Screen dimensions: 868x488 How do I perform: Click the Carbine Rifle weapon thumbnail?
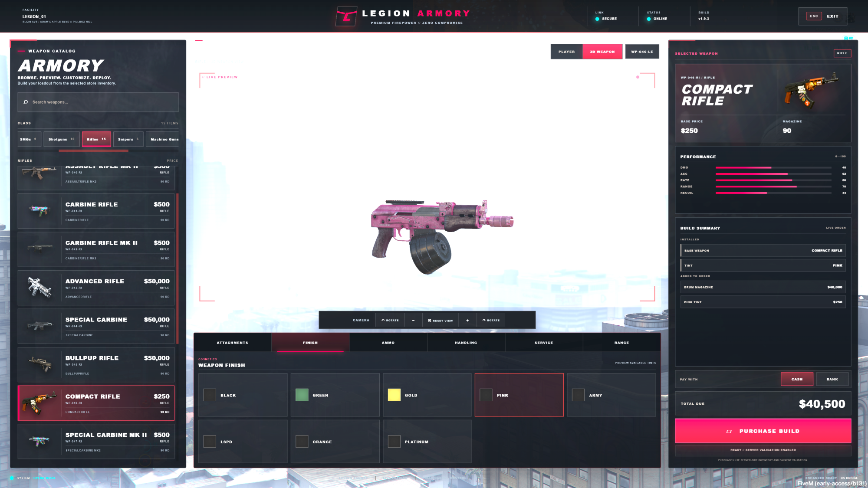[39, 211]
